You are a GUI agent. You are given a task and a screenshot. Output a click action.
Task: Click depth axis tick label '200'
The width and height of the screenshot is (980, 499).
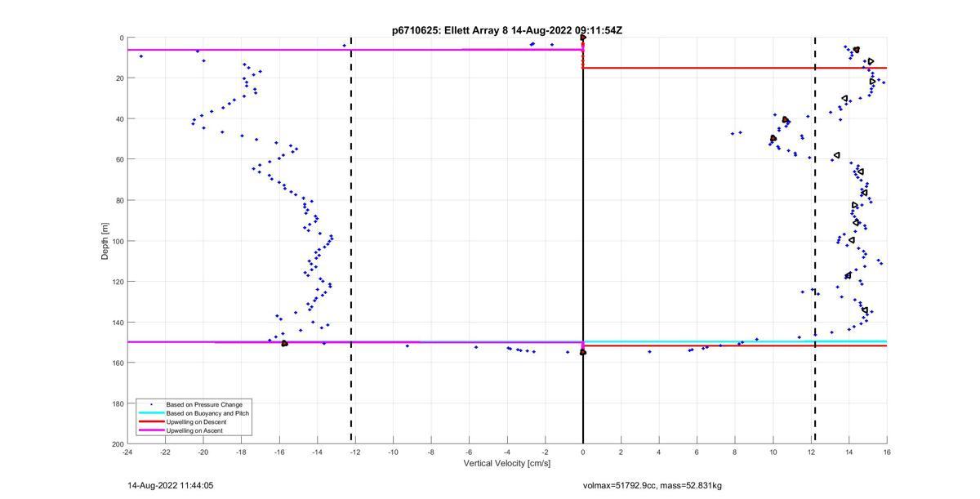[x=118, y=443]
